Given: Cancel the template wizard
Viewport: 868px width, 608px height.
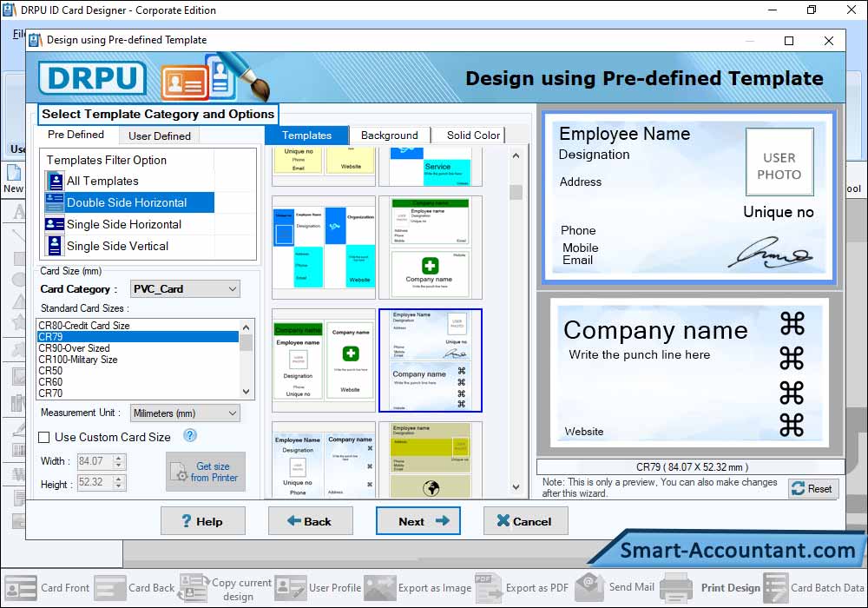Looking at the screenshot, I should pos(525,521).
